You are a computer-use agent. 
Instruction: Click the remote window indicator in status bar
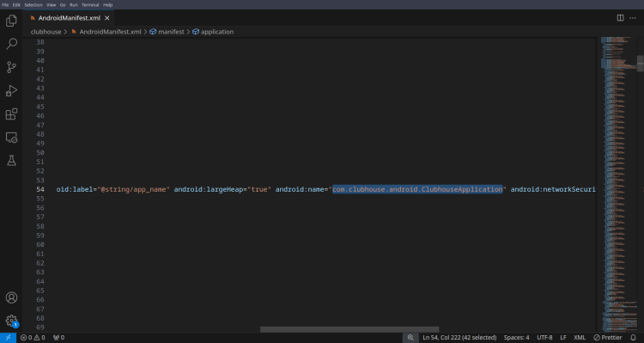[8, 338]
